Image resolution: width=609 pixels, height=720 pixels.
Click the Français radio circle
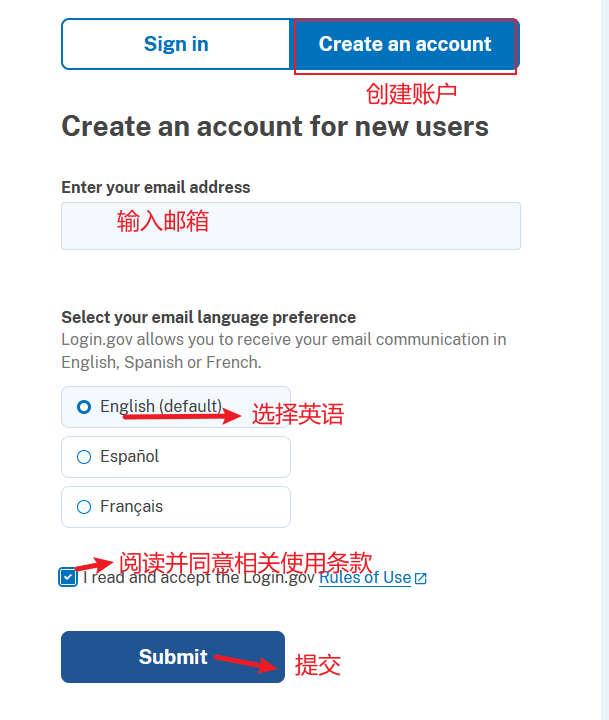84,507
